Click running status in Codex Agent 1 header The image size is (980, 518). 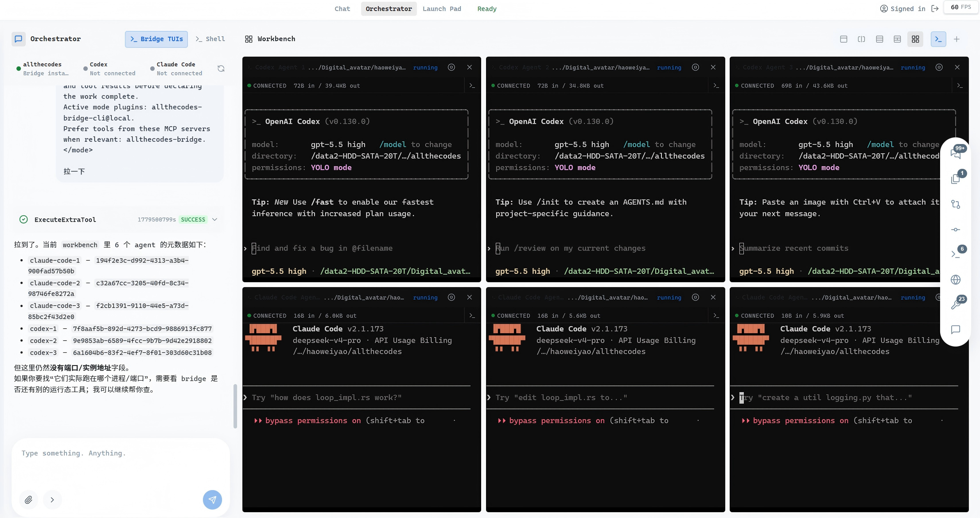click(425, 67)
